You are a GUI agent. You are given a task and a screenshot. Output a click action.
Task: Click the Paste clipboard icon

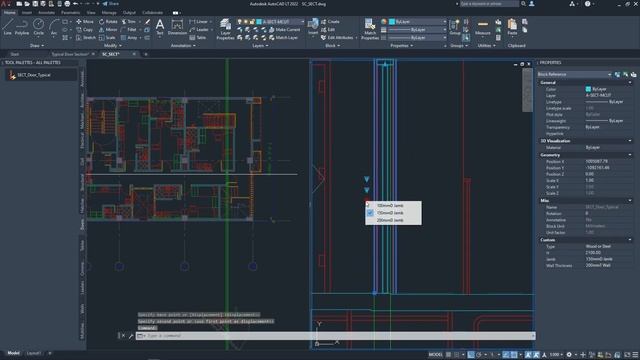click(512, 27)
